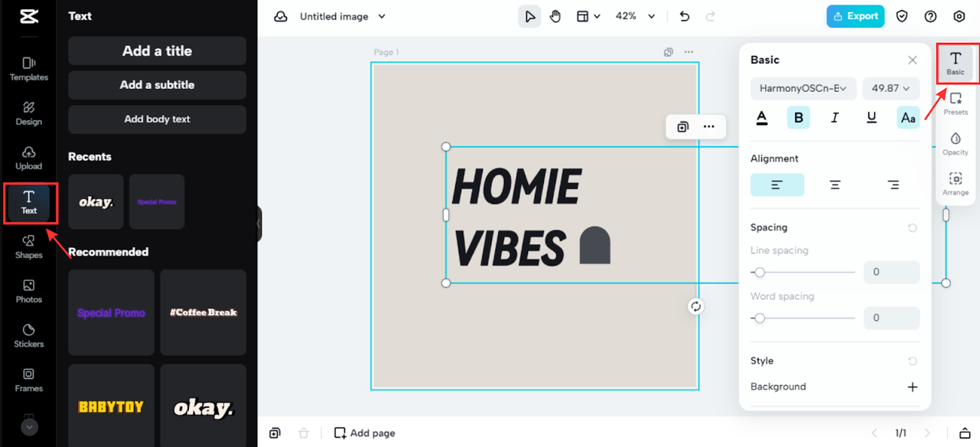Select the recent Special Promo text style
Viewport: 980px width, 447px height.
click(x=157, y=202)
